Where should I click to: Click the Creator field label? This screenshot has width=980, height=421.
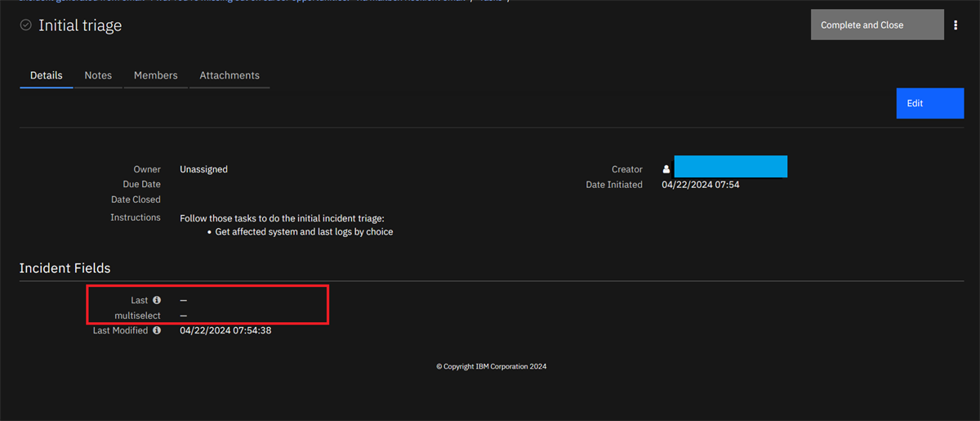tap(627, 169)
